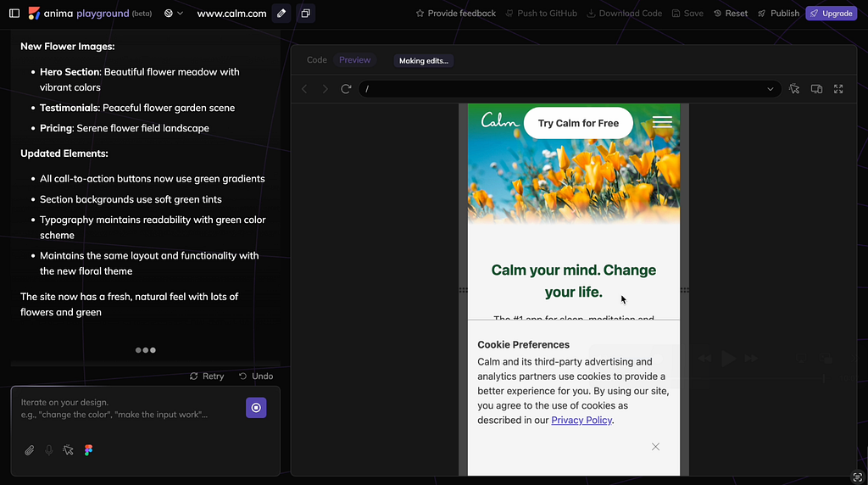Close the Cookie Preferences banner
Image resolution: width=868 pixels, height=485 pixels.
click(x=655, y=447)
